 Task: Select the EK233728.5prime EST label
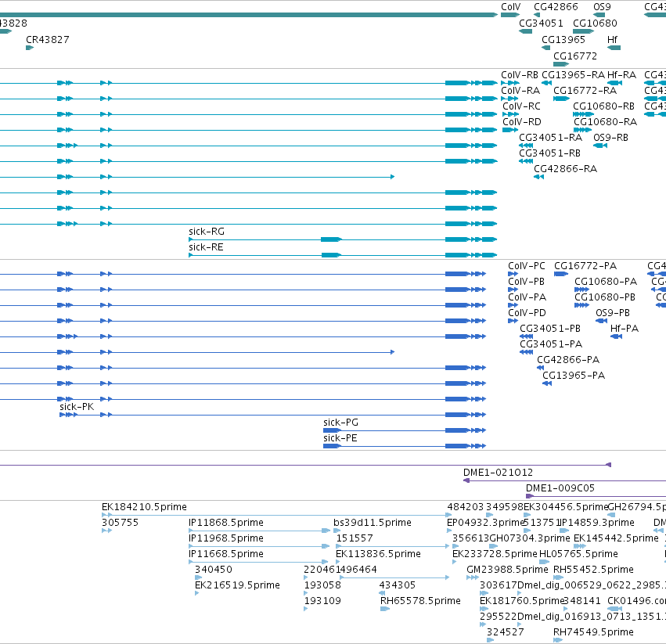tap(495, 554)
